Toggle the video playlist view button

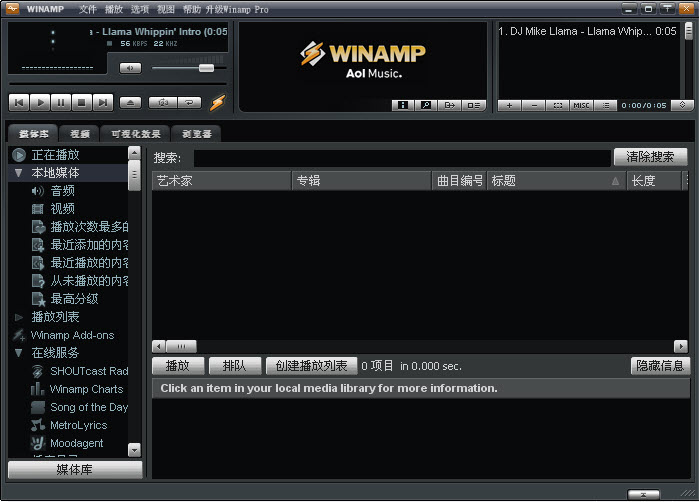473,105
